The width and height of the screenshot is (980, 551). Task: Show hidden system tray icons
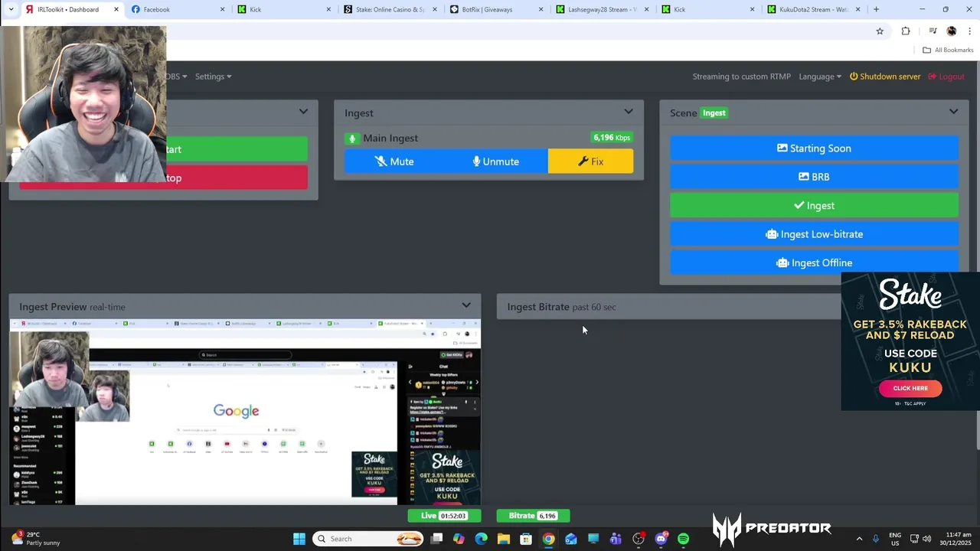point(859,539)
